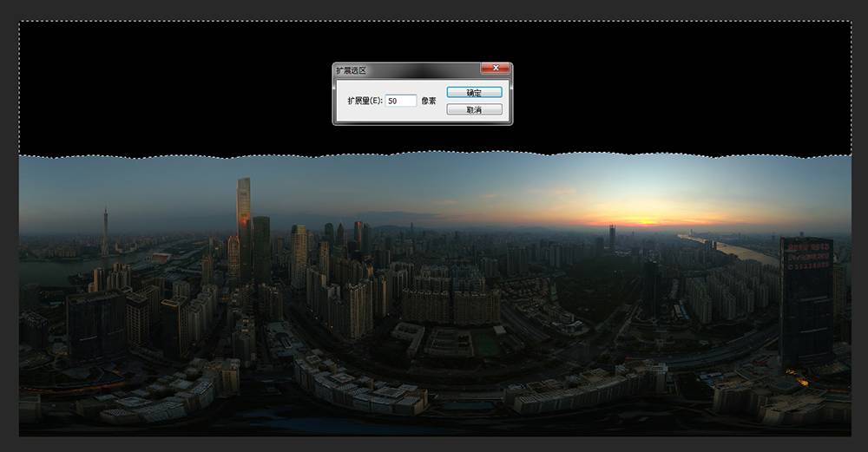868x452 pixels.
Task: Click the top-left corner of the selection marquee
Action: 20,23
